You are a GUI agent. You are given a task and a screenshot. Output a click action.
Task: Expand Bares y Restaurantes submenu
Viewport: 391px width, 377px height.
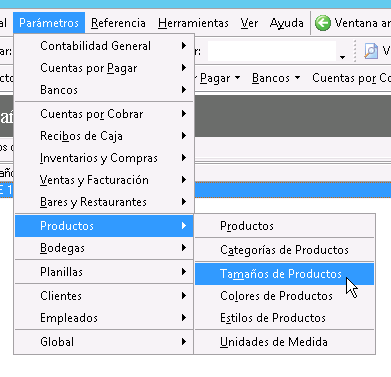(x=104, y=202)
